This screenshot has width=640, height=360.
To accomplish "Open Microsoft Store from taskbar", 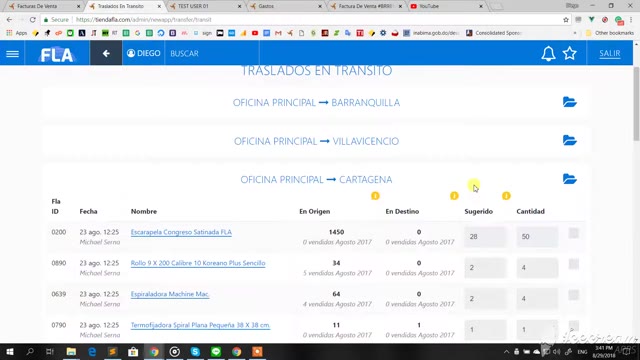I will pos(133,351).
